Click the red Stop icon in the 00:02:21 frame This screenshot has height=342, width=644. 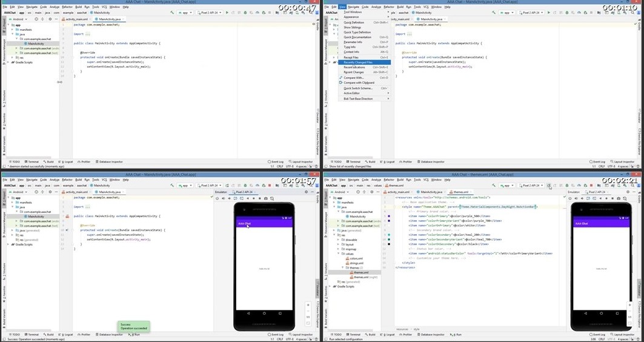coord(591,186)
